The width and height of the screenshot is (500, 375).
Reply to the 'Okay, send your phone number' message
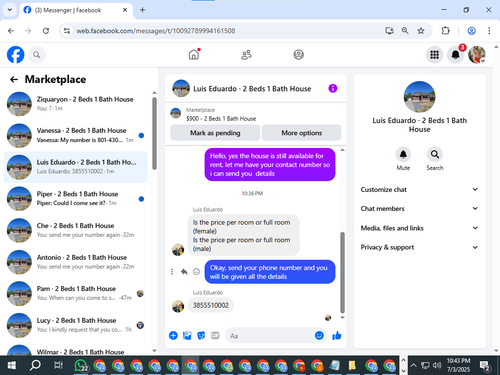coord(184,272)
